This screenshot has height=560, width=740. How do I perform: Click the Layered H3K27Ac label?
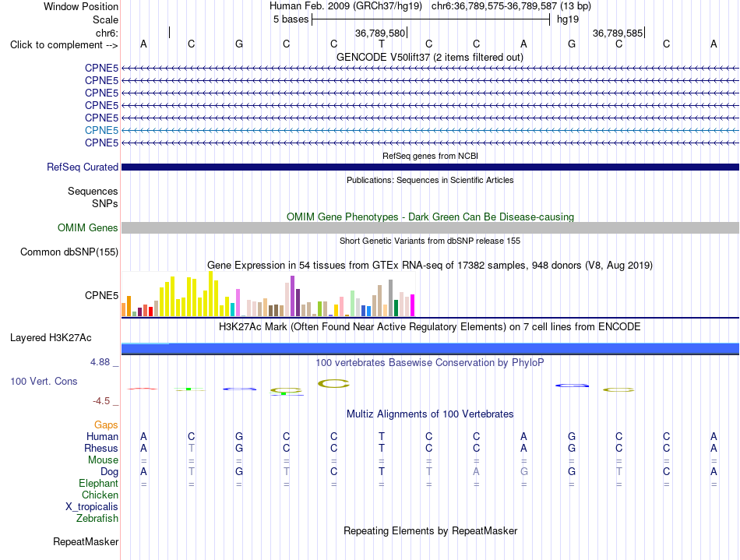click(51, 338)
